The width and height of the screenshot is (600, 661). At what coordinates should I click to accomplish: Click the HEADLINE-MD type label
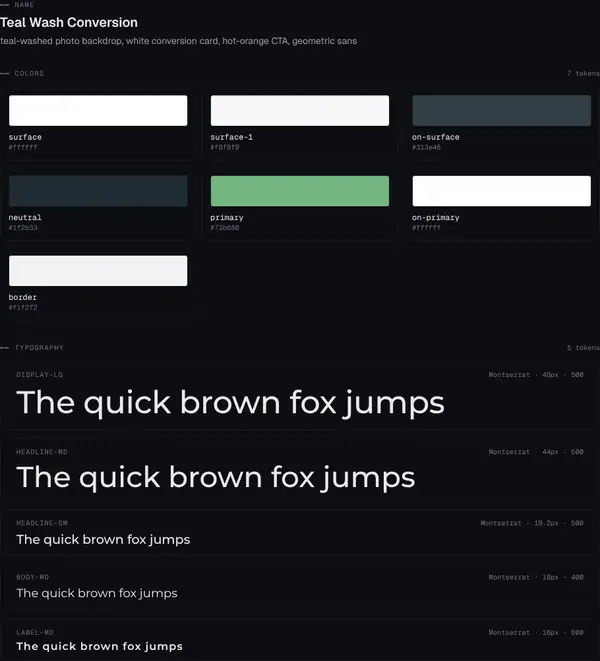tap(42, 452)
